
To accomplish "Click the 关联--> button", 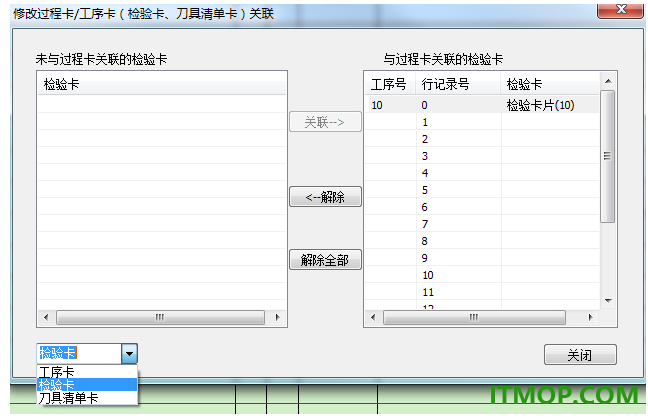I will click(x=325, y=122).
